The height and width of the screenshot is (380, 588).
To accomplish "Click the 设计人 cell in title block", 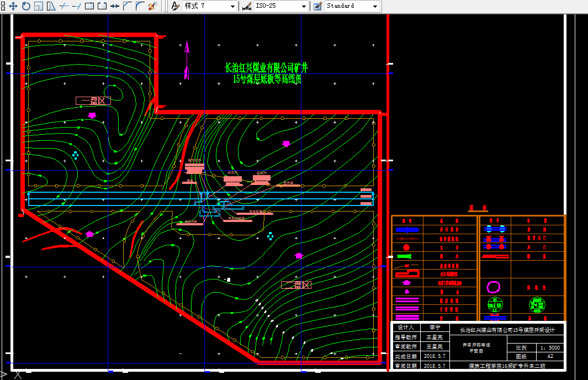I will [406, 328].
